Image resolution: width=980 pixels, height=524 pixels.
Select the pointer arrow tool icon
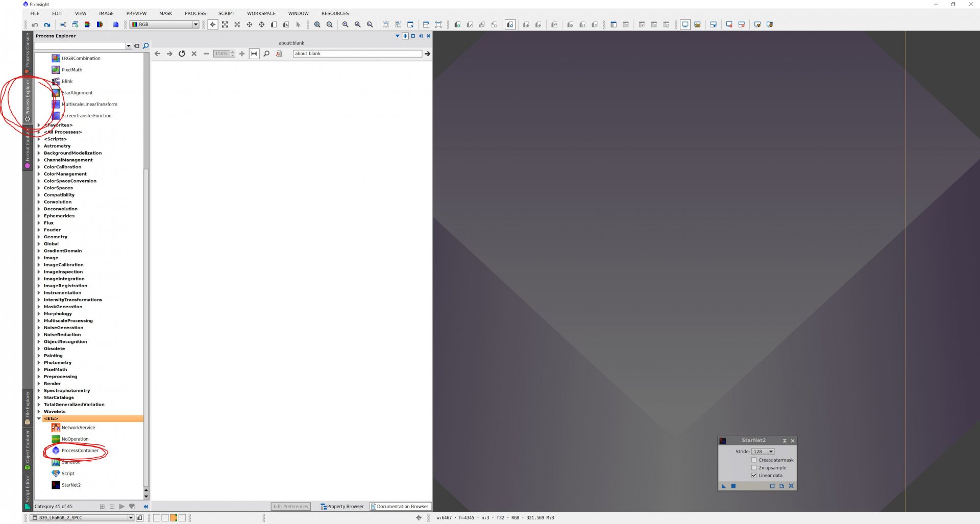(299, 24)
